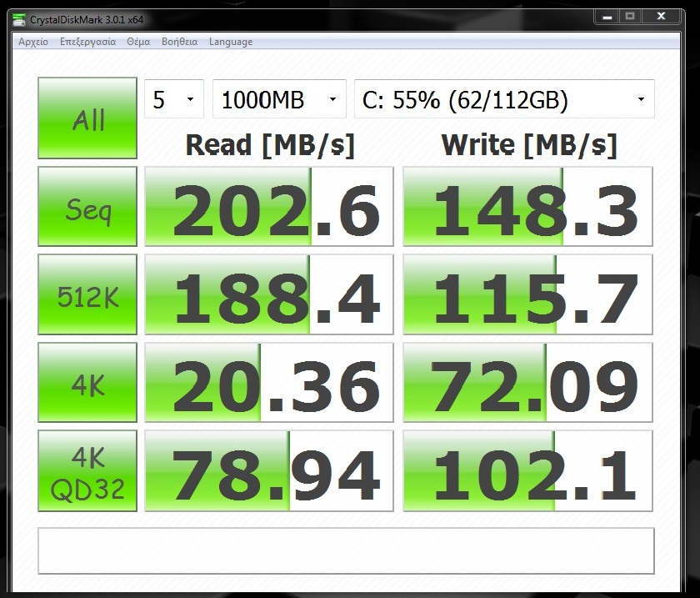Start the 4K QD32 benchmark

87,471
